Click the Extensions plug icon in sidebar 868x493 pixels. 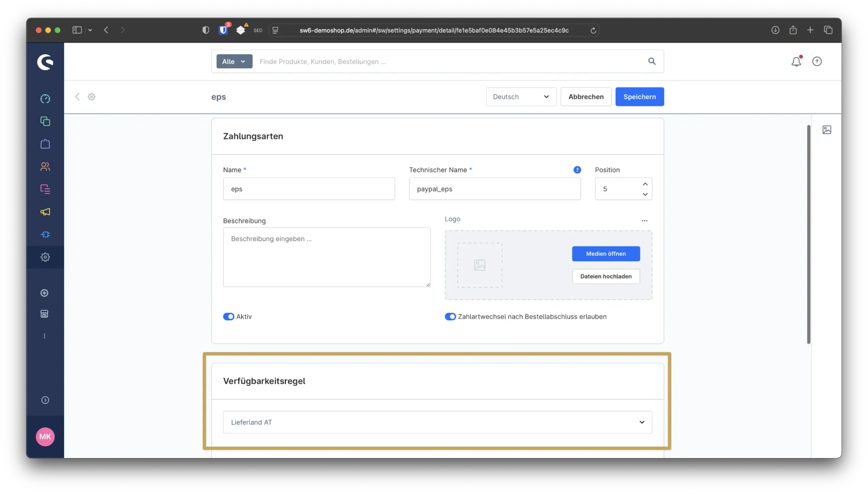tap(45, 234)
